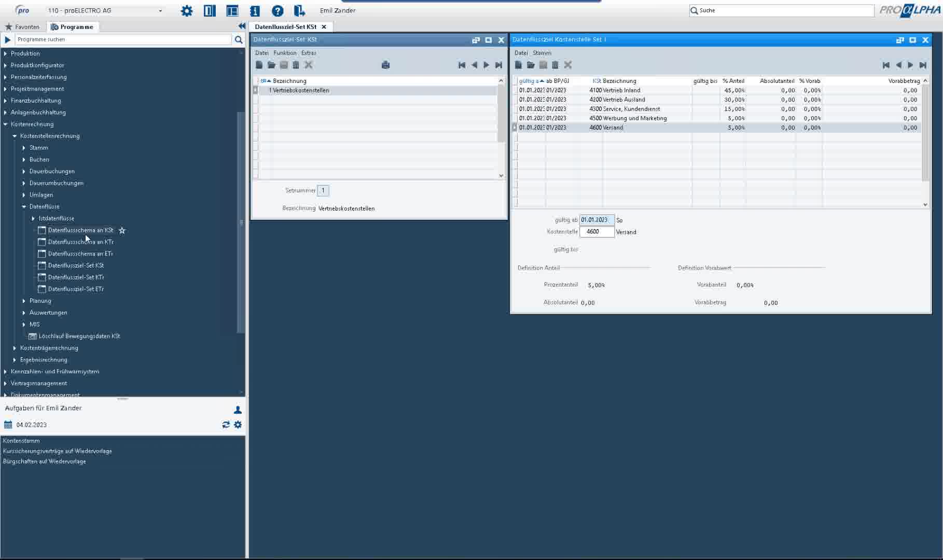Click open folder icon in Datenflussziel Kostenstelle window
The height and width of the screenshot is (560, 943).
531,65
